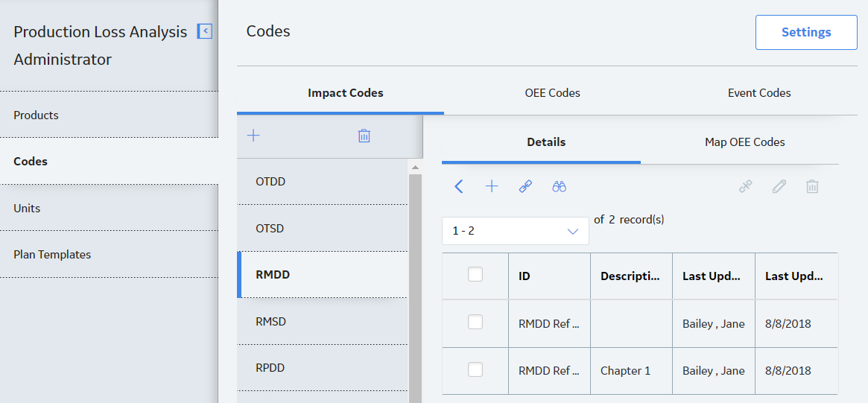
Task: Open the 1 - 2 records dropdown
Action: pos(516,231)
